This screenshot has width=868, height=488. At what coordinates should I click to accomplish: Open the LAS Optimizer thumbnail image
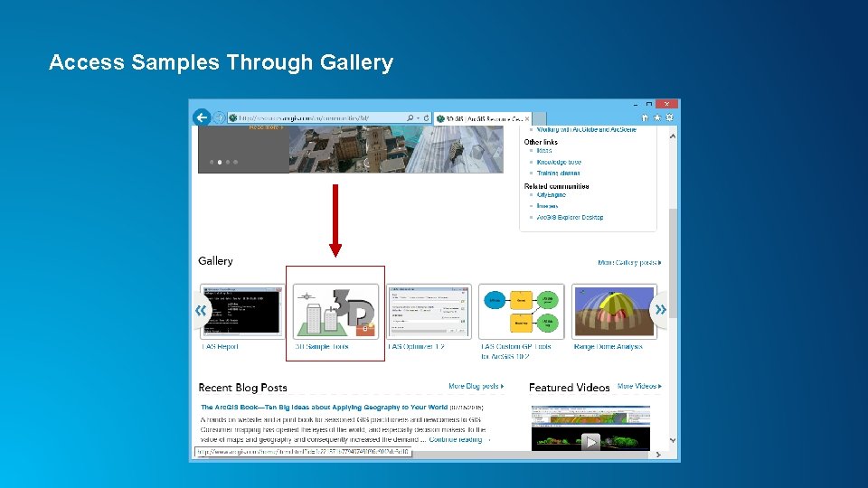pos(429,311)
